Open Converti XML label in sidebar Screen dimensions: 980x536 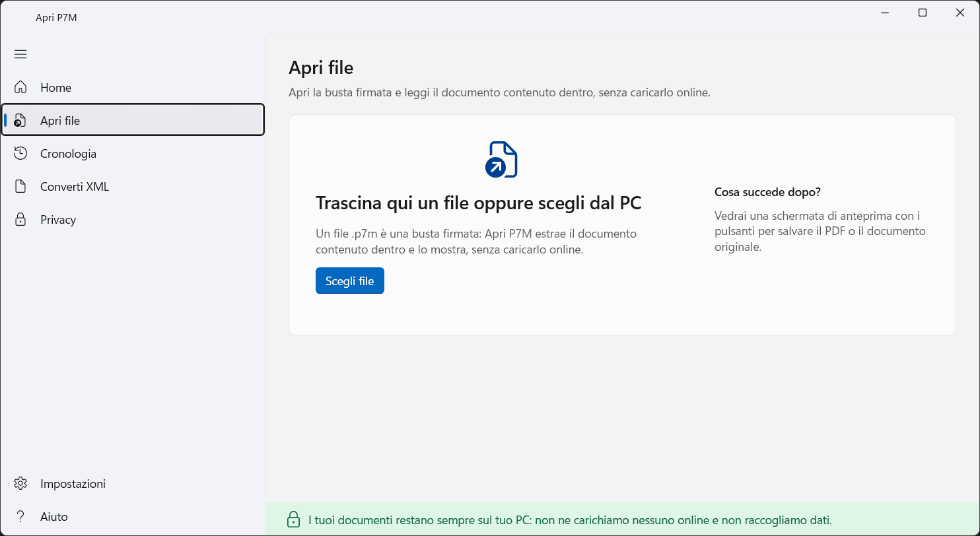coord(75,187)
